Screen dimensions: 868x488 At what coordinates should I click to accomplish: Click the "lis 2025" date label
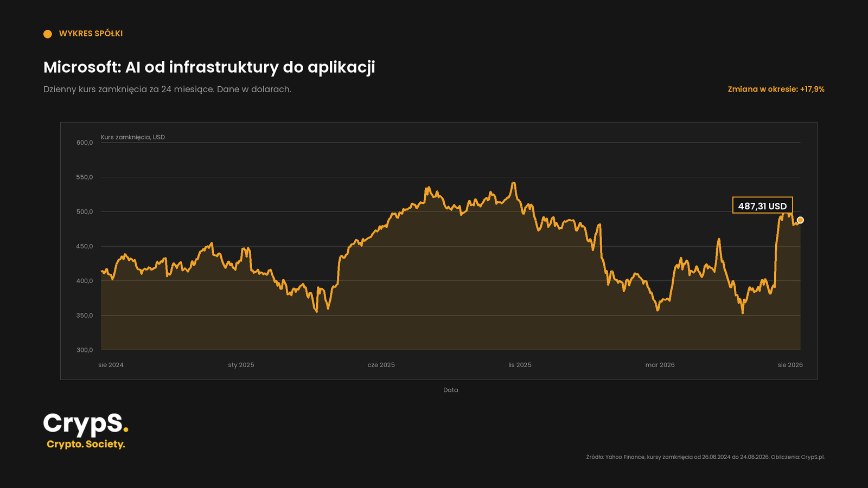coord(520,365)
